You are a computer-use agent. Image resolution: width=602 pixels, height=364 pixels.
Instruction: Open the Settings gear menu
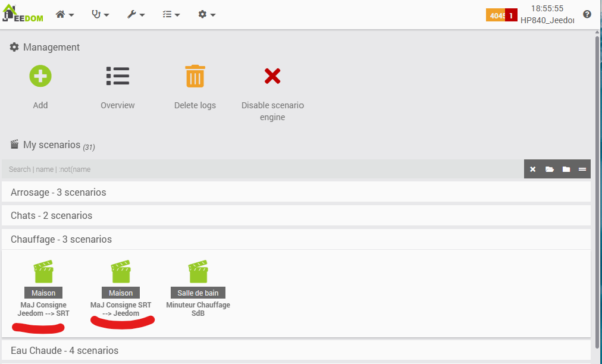pyautogui.click(x=206, y=14)
